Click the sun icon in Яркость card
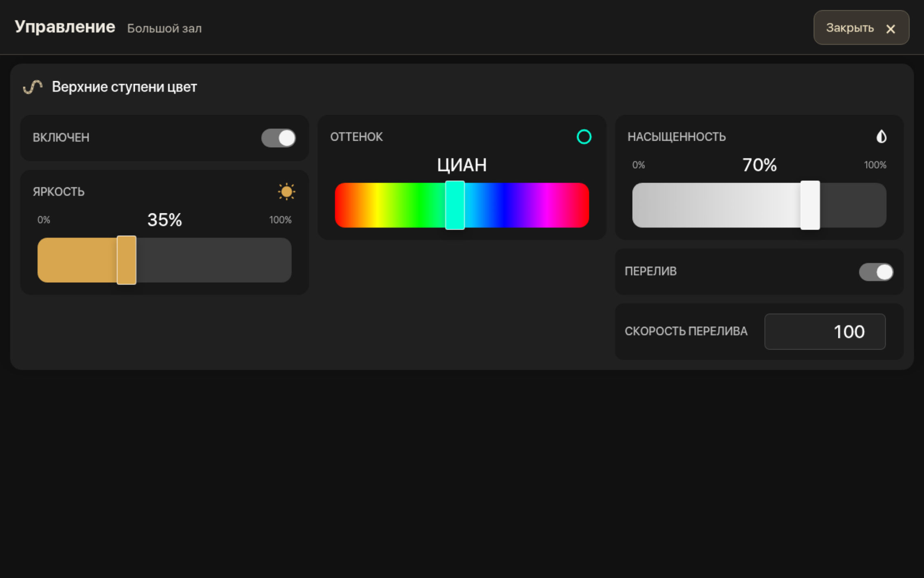The height and width of the screenshot is (578, 924). click(x=287, y=191)
